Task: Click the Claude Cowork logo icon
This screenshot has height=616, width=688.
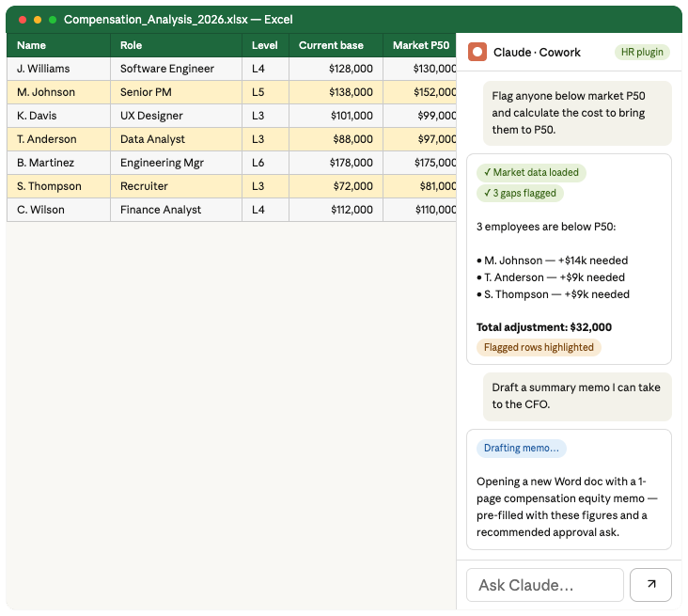Action: (x=477, y=52)
